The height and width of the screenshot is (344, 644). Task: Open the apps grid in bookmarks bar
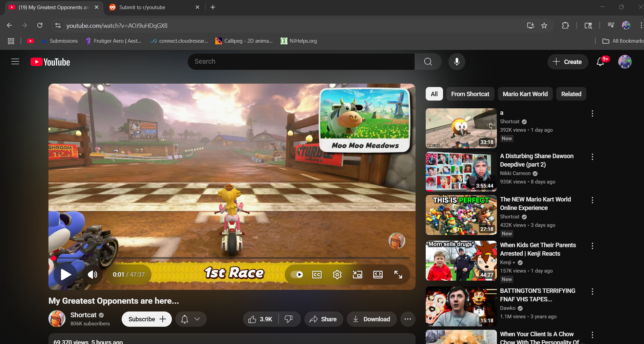[x=11, y=41]
